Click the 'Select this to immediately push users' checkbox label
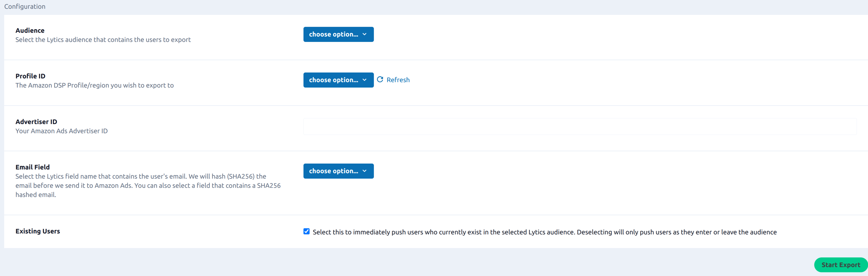Screen dimensions: 868x276 click(x=544, y=232)
